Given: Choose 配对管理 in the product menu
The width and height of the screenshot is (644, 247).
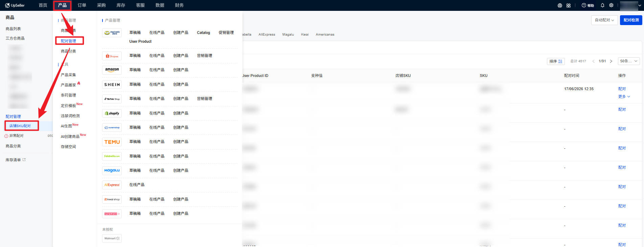Looking at the screenshot, I should click(68, 41).
